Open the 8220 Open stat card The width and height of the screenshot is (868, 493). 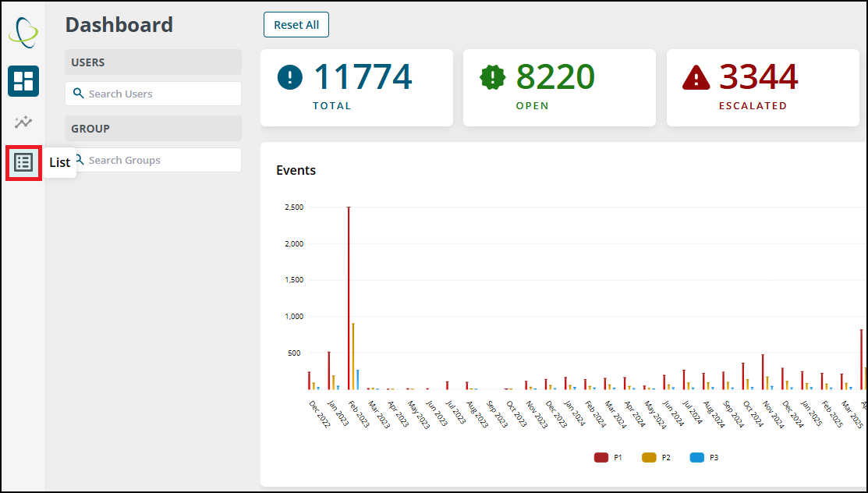coord(559,87)
